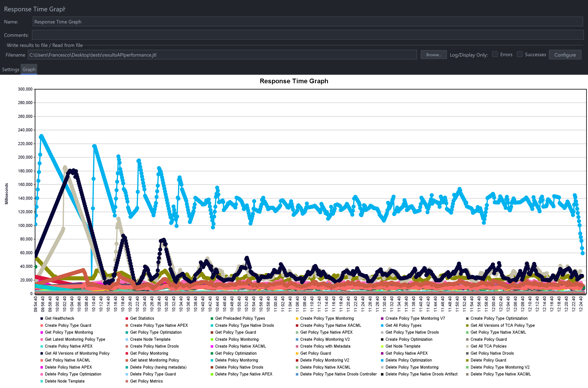Screen dimensions: 588x388
Task: Click the Get All TCA Policies legend swatch
Action: click(x=467, y=346)
